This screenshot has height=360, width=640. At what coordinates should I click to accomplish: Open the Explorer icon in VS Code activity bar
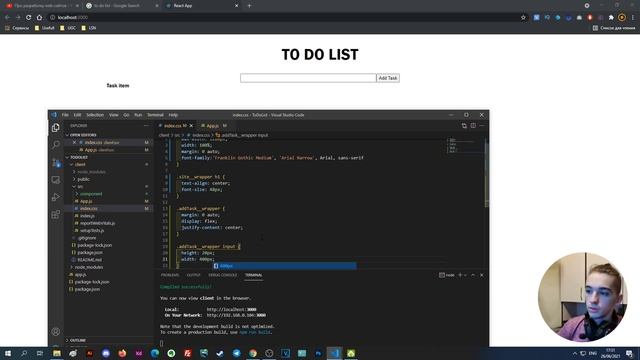pos(56,128)
